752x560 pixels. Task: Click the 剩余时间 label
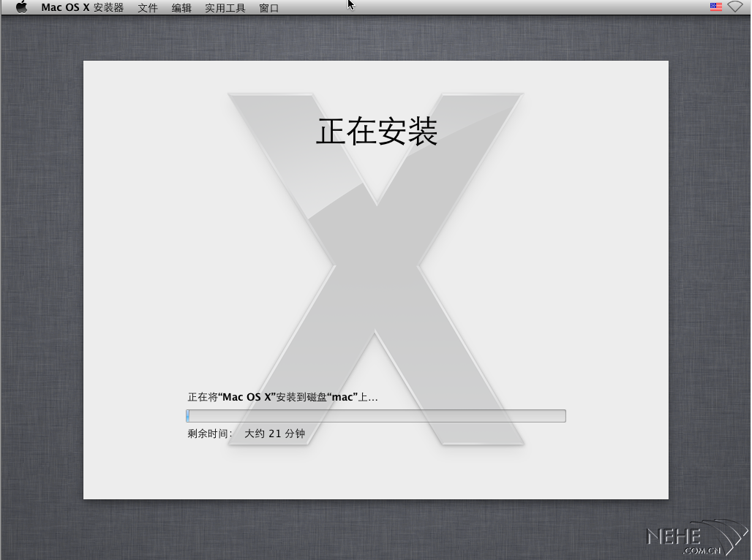210,434
